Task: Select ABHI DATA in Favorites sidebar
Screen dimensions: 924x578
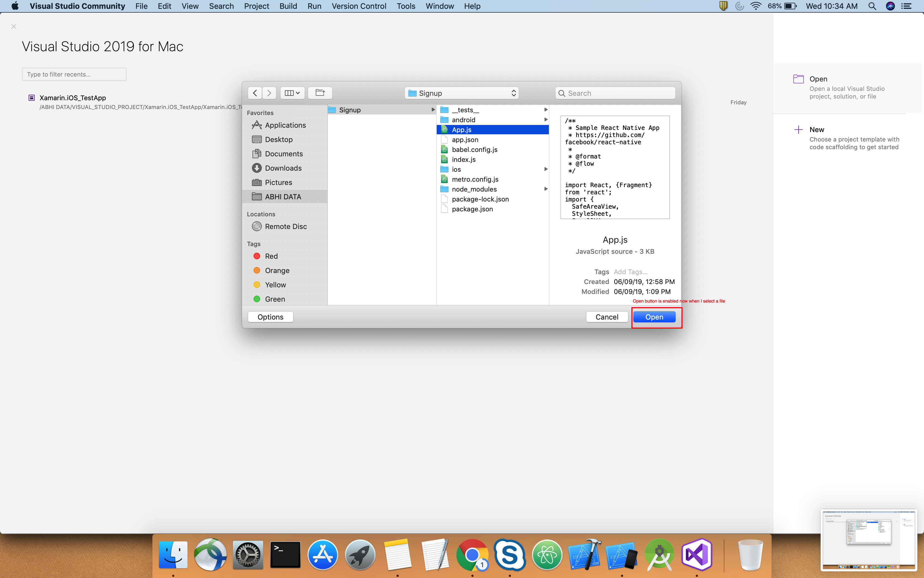Action: [x=285, y=197]
